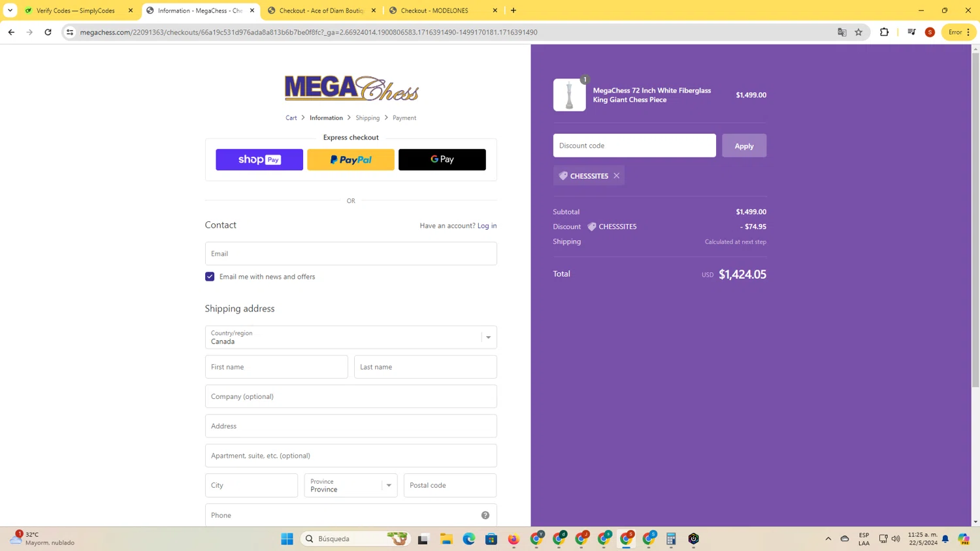Viewport: 980px width, 551px height.
Task: Go back to Cart breadcrumb
Action: [291, 118]
